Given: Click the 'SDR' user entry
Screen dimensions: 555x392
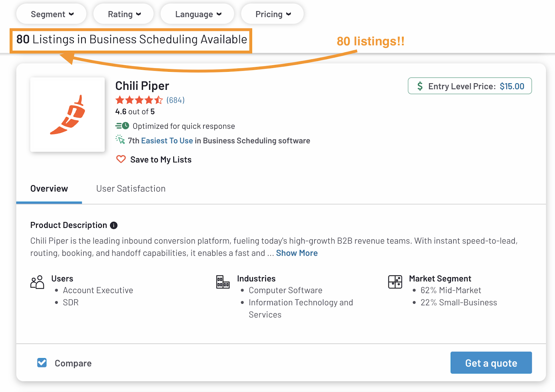Looking at the screenshot, I should coord(71,302).
